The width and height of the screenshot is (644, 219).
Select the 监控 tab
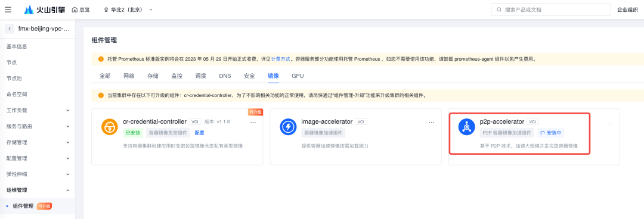point(177,76)
